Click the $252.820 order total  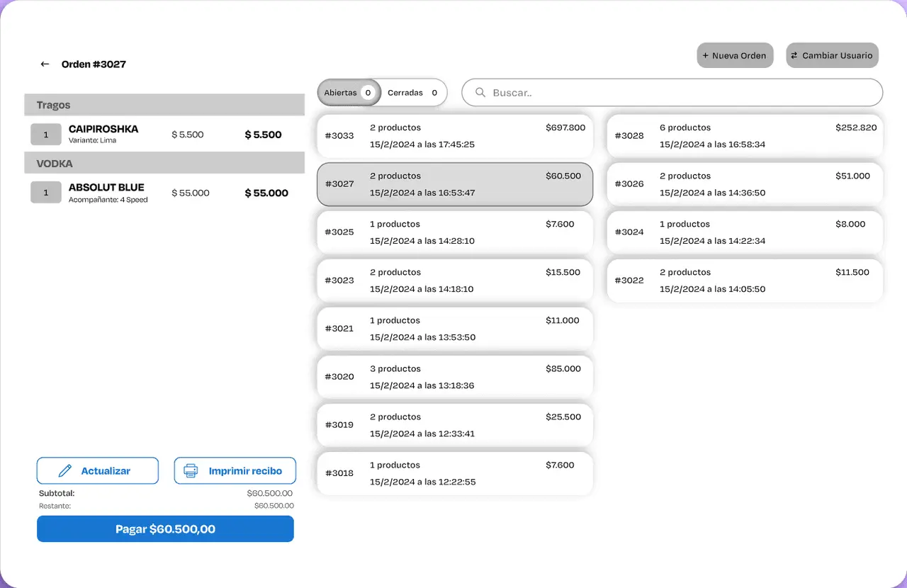(856, 128)
